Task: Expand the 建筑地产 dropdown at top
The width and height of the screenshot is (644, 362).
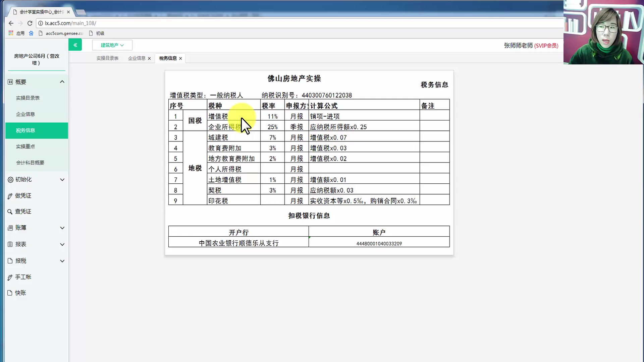Action: click(112, 45)
